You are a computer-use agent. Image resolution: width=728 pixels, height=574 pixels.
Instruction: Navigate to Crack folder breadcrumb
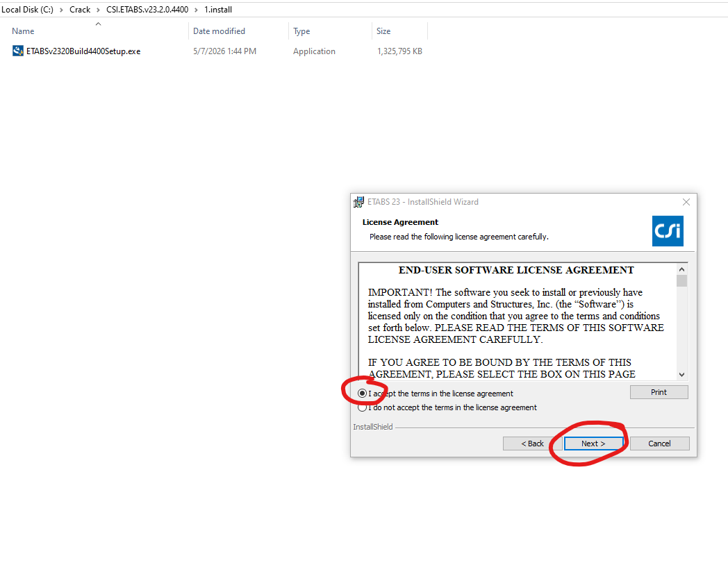80,10
